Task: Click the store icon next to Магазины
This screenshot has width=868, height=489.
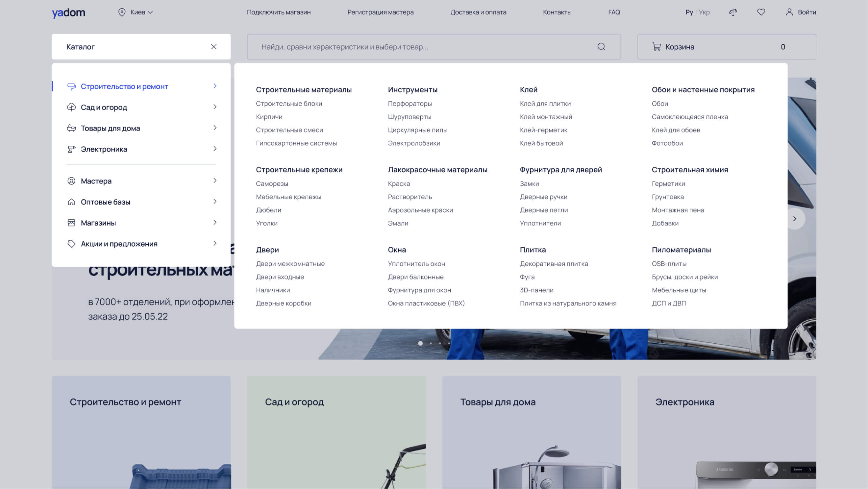Action: coord(71,223)
